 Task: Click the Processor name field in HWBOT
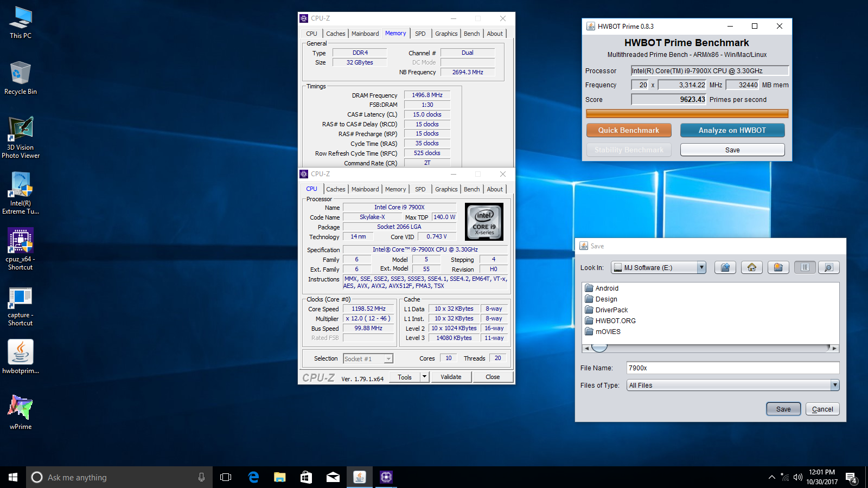[x=710, y=70]
